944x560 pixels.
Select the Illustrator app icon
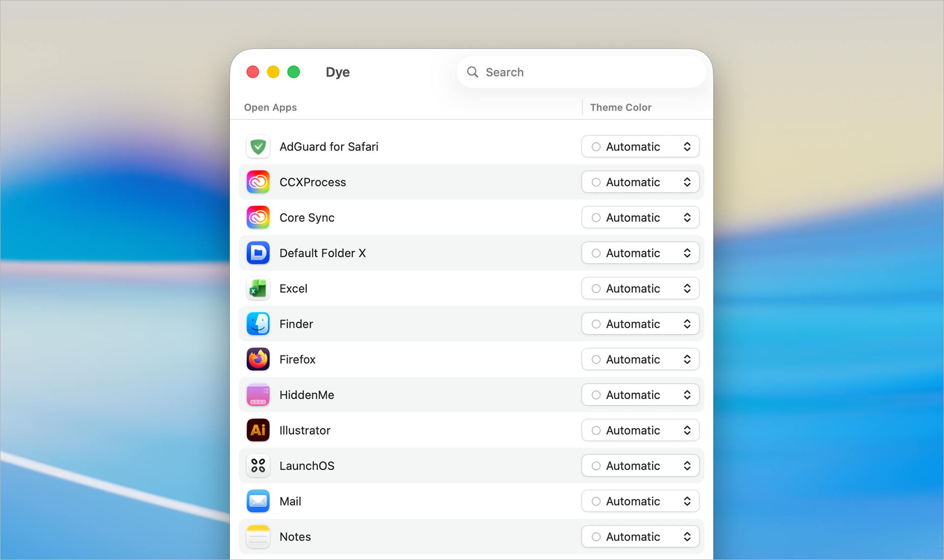(x=258, y=430)
